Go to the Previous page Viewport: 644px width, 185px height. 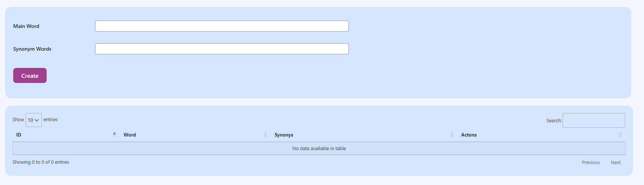590,162
